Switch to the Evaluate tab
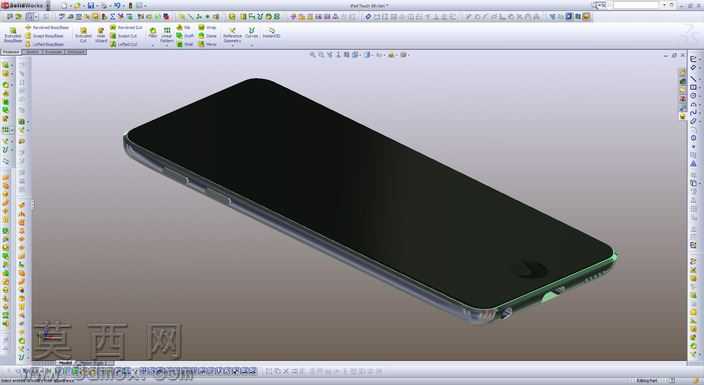Screen dimensions: 704x385 click(54, 52)
